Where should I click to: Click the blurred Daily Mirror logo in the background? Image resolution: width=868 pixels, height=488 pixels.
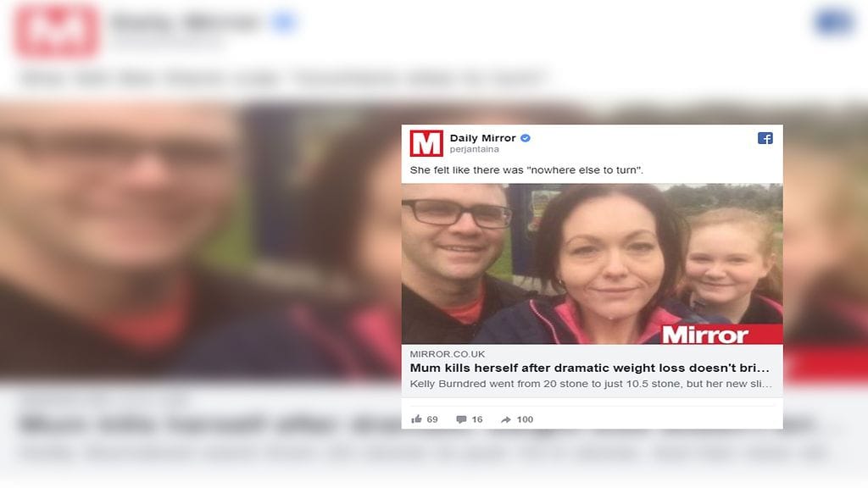point(57,30)
